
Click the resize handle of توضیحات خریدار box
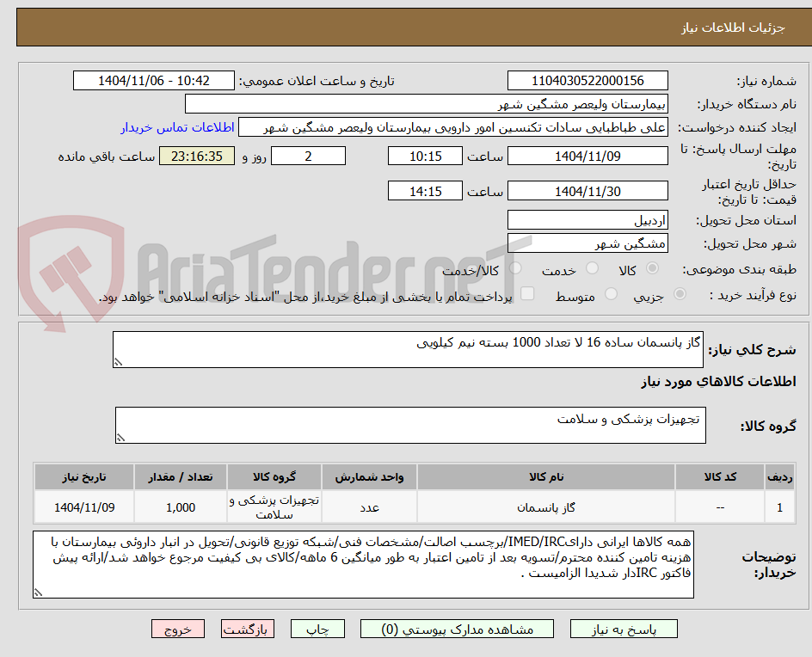coord(39,593)
